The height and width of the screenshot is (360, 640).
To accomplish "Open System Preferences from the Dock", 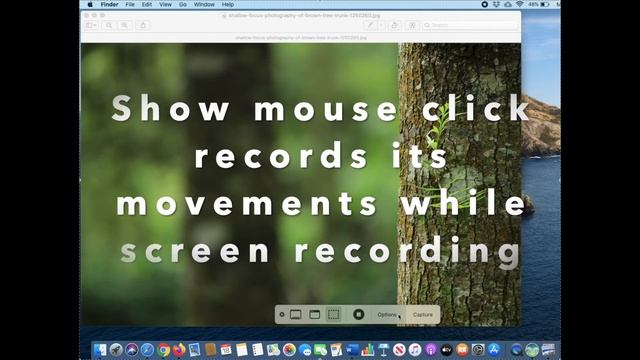I will coord(478,350).
